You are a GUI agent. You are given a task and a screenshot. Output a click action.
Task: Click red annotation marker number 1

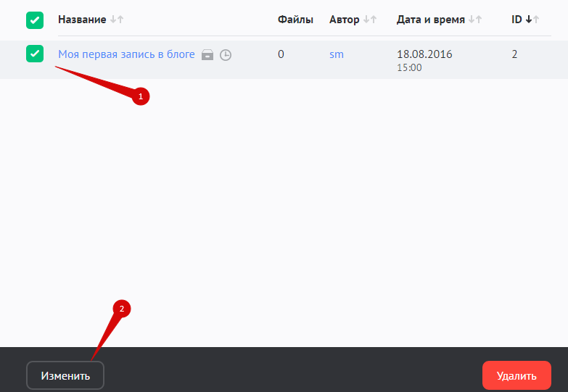(x=141, y=96)
